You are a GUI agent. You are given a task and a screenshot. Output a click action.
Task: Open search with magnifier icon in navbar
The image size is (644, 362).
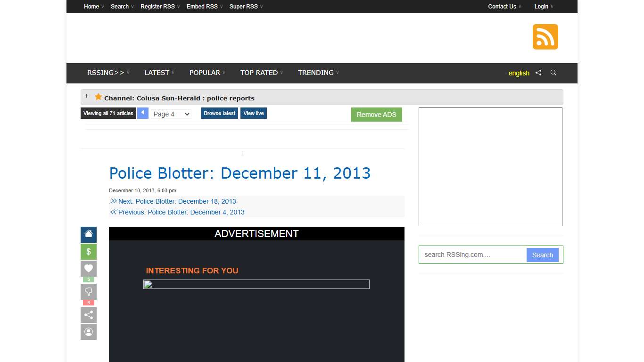[x=553, y=73]
